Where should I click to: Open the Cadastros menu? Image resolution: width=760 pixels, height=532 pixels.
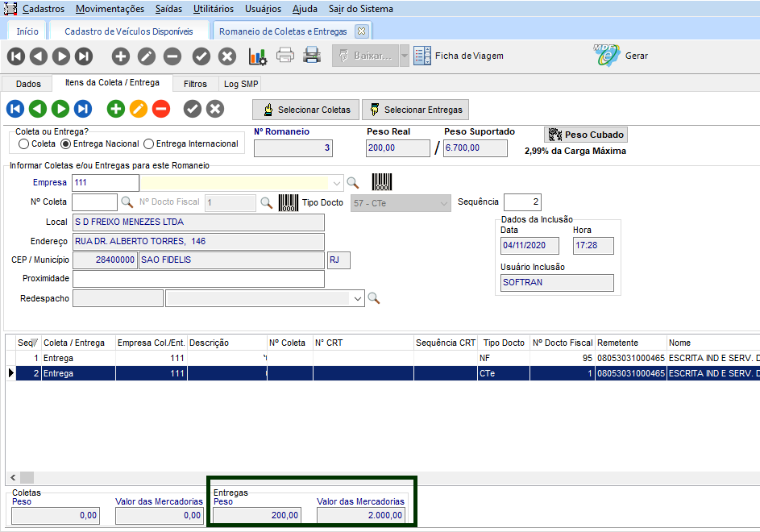[x=44, y=9]
